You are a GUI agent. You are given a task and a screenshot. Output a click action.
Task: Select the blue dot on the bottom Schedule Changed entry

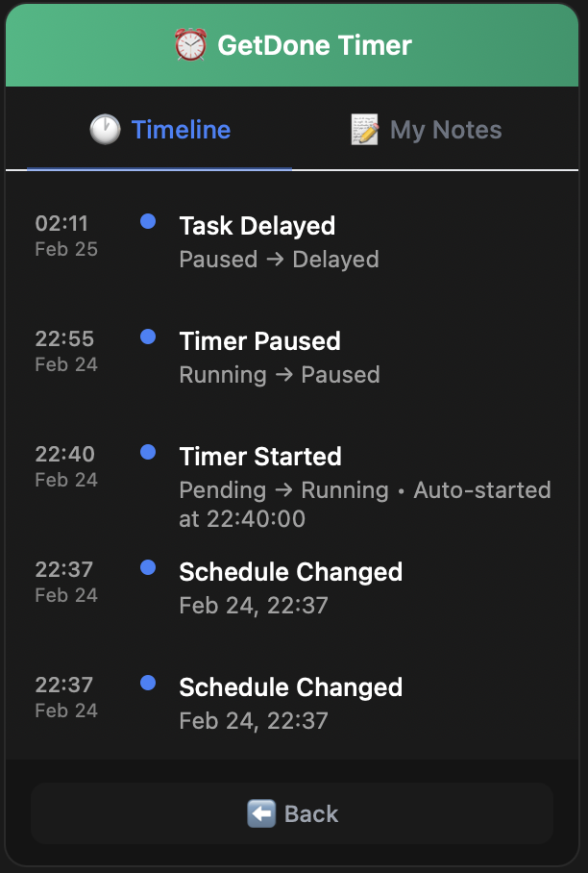click(x=148, y=684)
